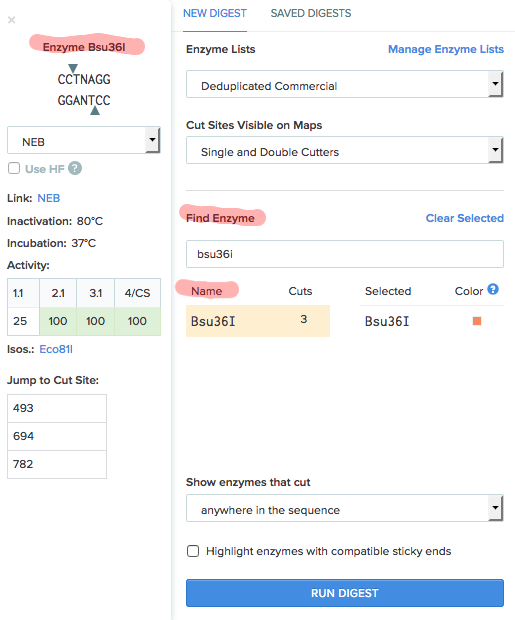Click the orange Bsu36I color swatch

(477, 321)
